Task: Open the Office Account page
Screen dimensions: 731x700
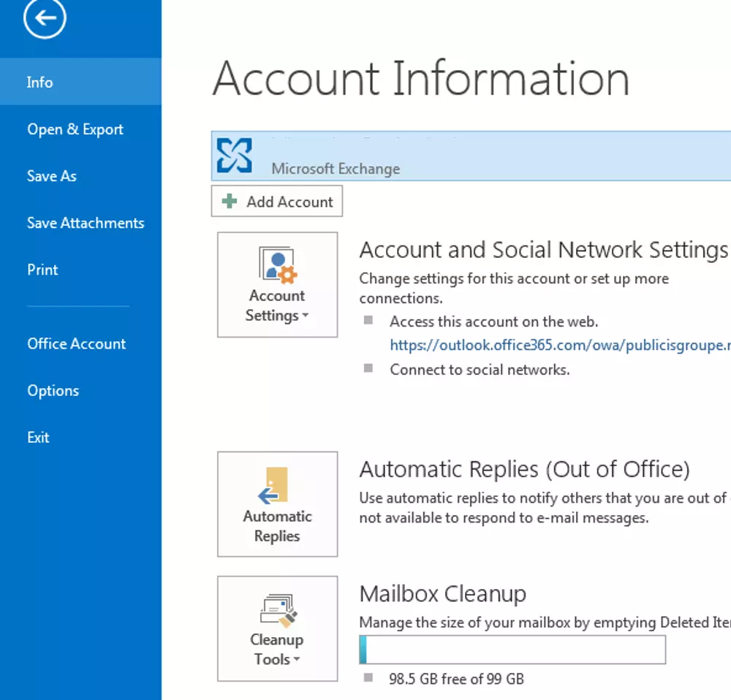Action: tap(77, 343)
